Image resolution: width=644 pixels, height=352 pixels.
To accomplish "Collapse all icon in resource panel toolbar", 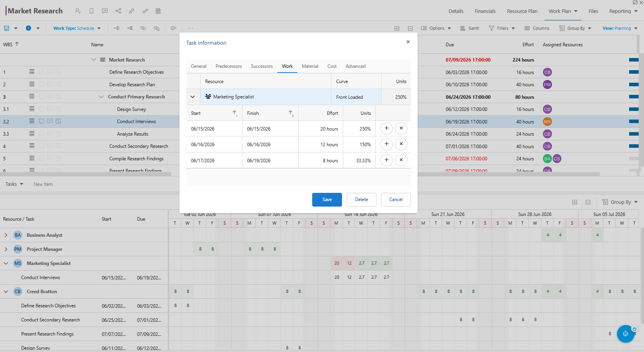I will click(x=588, y=202).
